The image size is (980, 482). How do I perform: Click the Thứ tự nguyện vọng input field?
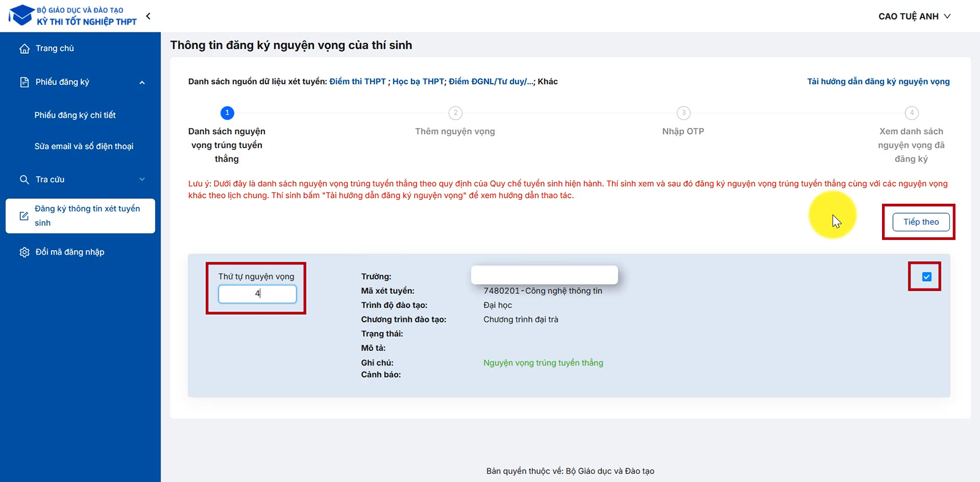pos(257,294)
